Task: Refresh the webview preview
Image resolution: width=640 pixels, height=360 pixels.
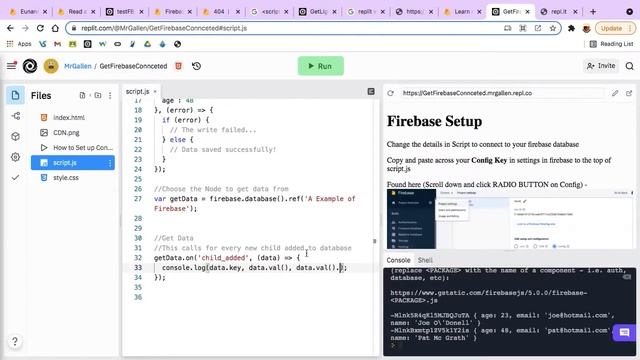Action: [391, 93]
